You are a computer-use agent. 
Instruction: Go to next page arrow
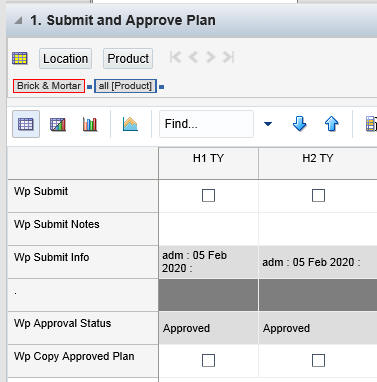click(x=210, y=57)
